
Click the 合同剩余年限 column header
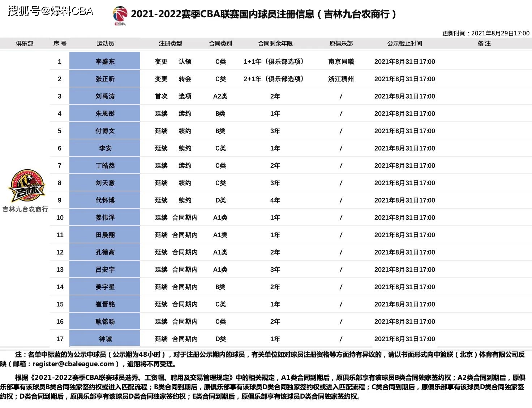(x=275, y=44)
